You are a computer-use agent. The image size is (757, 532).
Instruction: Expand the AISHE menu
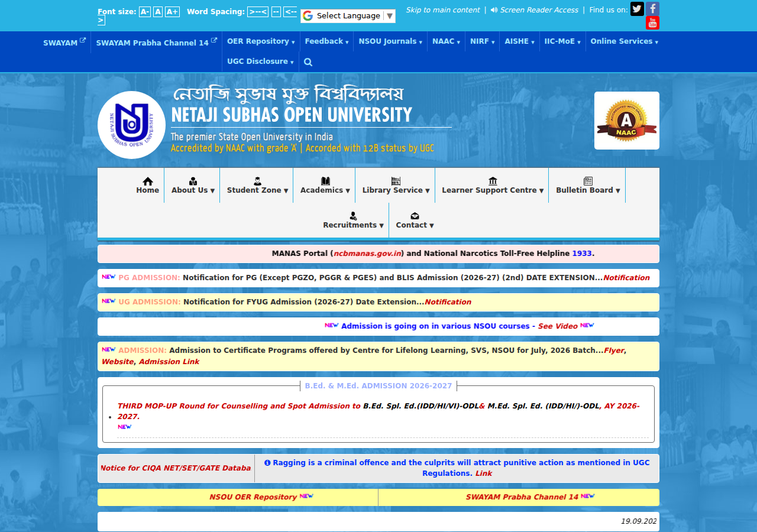click(519, 41)
